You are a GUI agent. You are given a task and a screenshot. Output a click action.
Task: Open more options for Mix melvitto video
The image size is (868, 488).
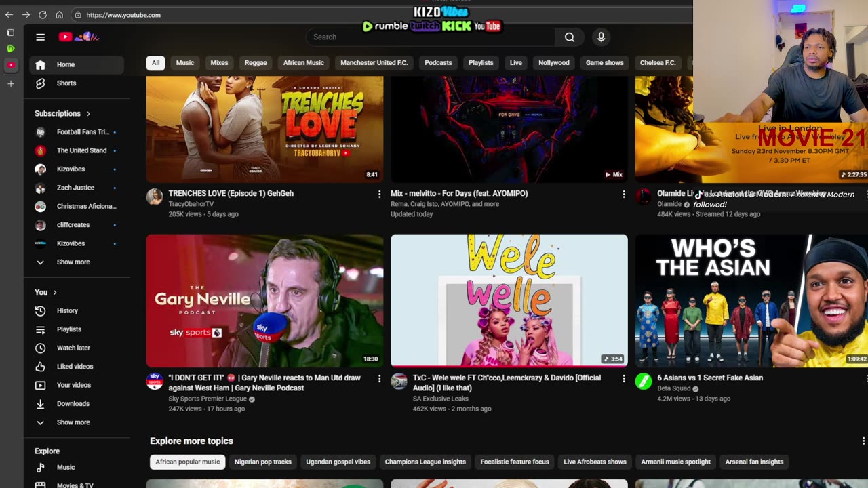click(x=624, y=194)
